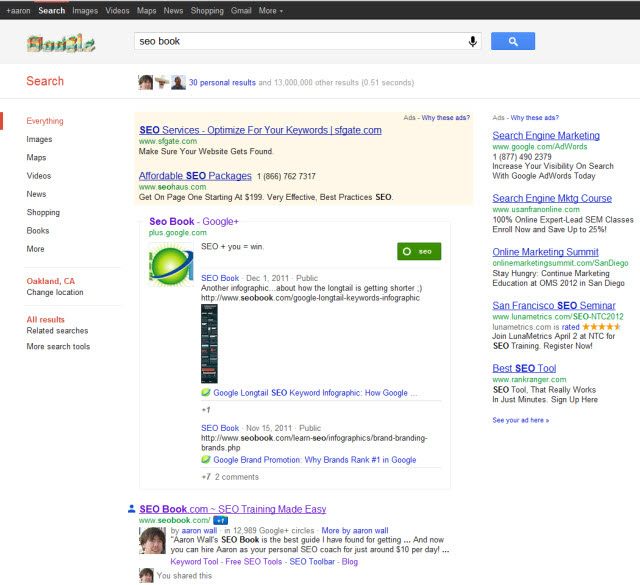This screenshot has height=585, width=640.
Task: Open Free SEO Tools sitelink
Action: pos(253,562)
